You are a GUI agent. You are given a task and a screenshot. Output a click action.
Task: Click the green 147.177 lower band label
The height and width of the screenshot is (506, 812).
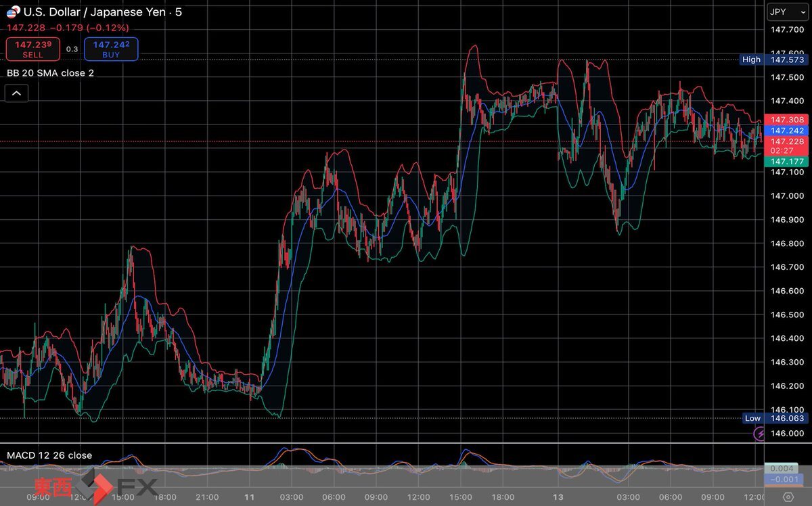coord(786,162)
